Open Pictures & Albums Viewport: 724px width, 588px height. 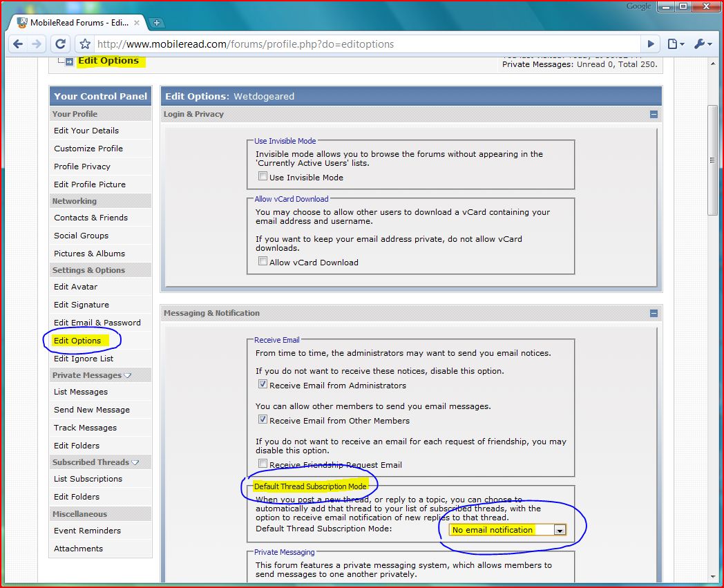(90, 254)
